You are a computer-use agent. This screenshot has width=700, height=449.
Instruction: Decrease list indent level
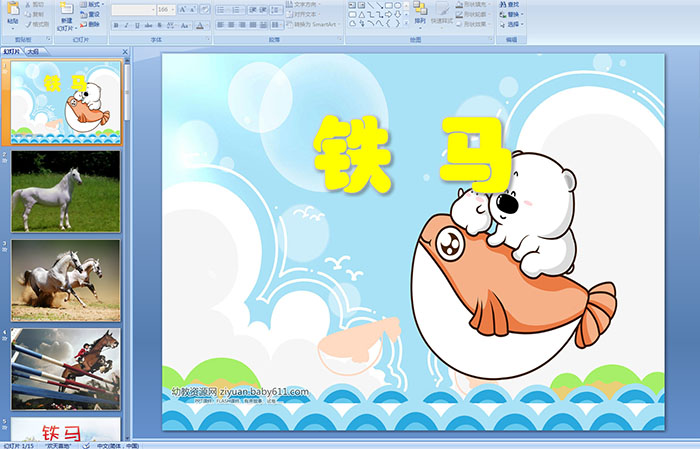click(252, 9)
